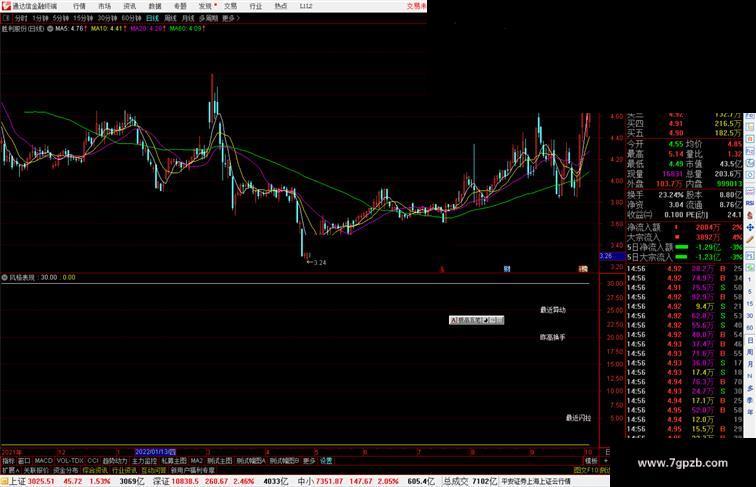Open 设置 in the indicator bar

pyautogui.click(x=326, y=461)
